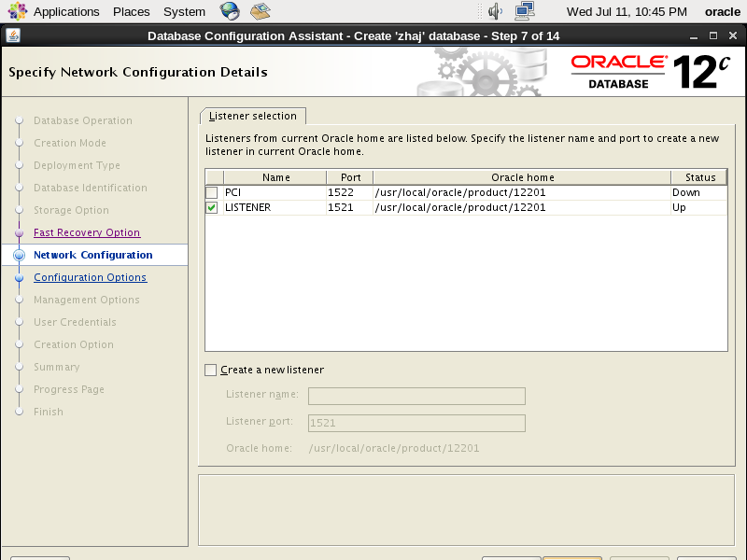Select the PCI name cell
Viewport: 747px width, 560px height.
pos(275,192)
